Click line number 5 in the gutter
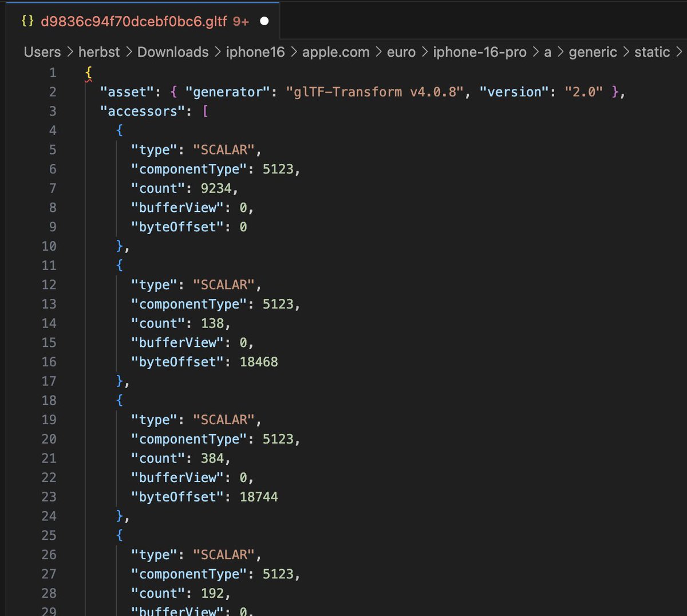 click(52, 149)
